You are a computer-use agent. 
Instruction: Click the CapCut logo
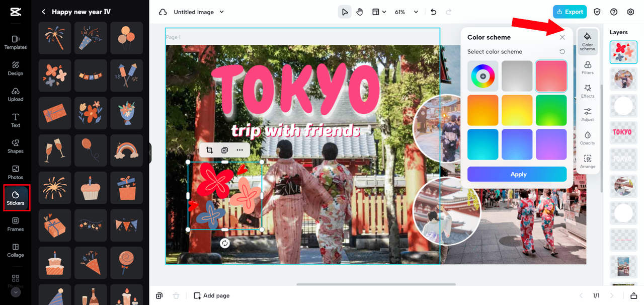tap(15, 12)
